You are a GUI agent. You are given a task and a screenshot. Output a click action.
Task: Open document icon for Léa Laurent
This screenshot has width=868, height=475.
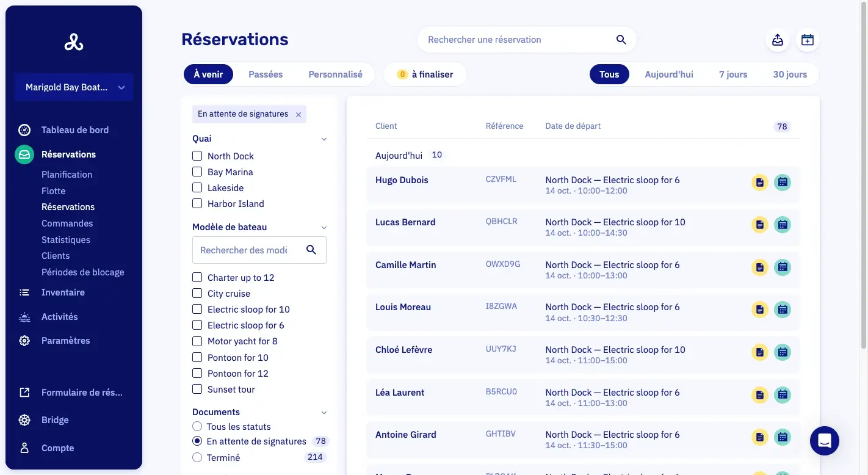click(x=759, y=395)
